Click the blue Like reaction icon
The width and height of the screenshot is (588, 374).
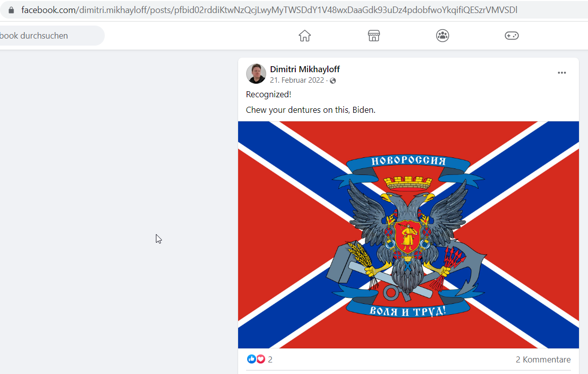pyautogui.click(x=251, y=359)
